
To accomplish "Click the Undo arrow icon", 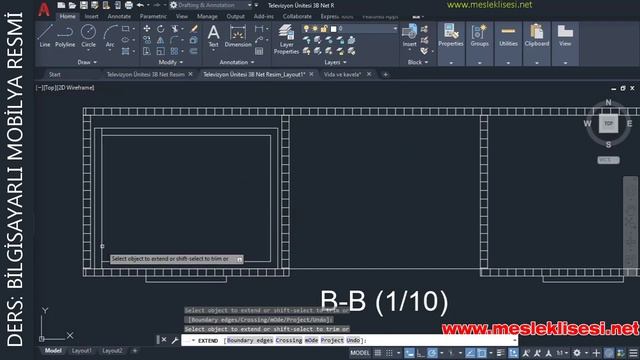I will [x=140, y=5].
